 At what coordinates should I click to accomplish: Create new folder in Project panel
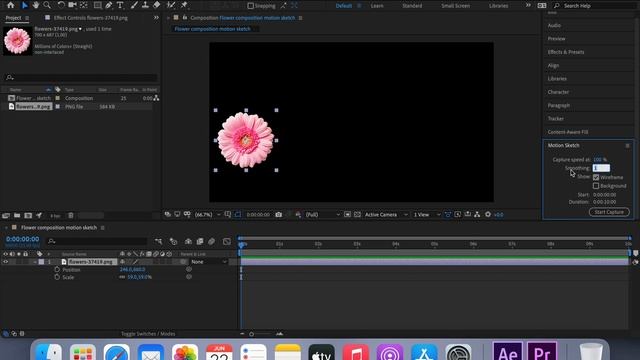coord(17,216)
